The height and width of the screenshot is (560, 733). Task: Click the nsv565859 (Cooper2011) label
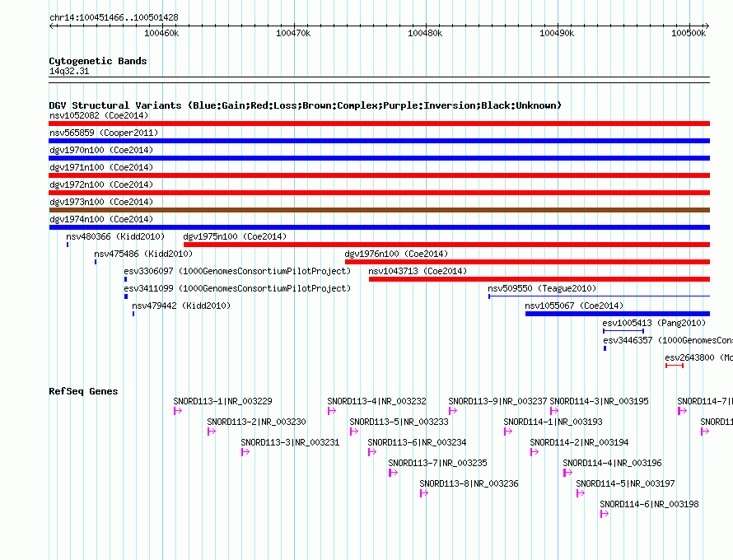[x=104, y=133]
